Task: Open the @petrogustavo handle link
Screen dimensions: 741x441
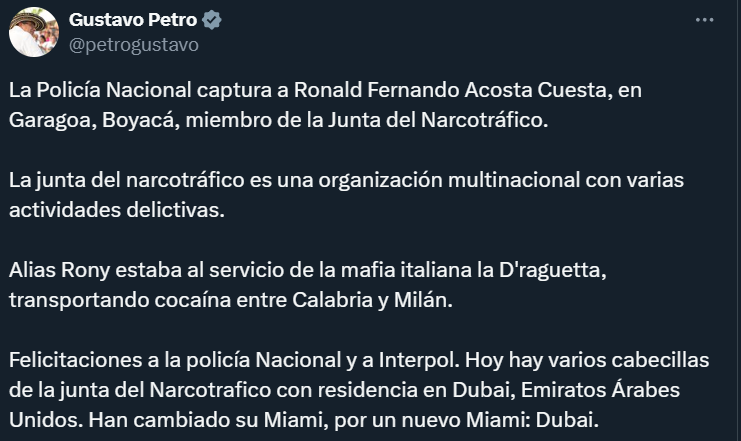Action: tap(133, 44)
